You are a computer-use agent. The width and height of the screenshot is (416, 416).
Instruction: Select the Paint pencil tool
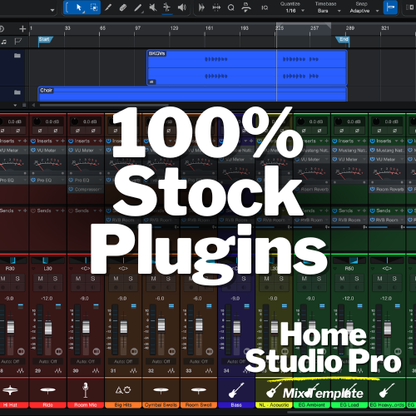pyautogui.click(x=108, y=7)
